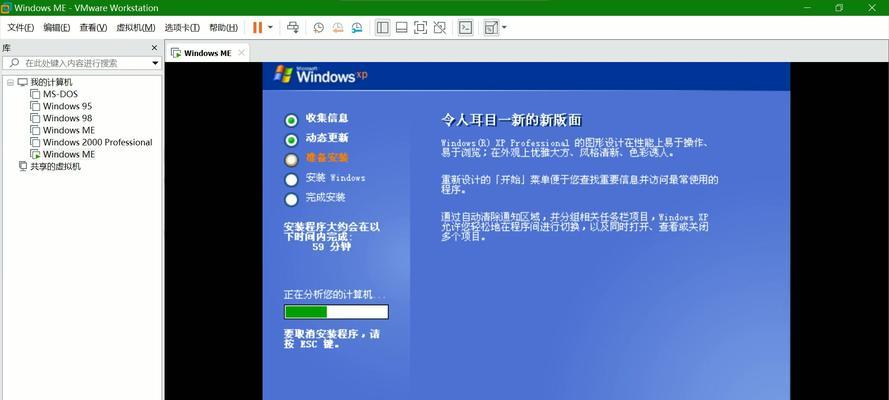Open the 虚拟机(M) menu

point(136,27)
